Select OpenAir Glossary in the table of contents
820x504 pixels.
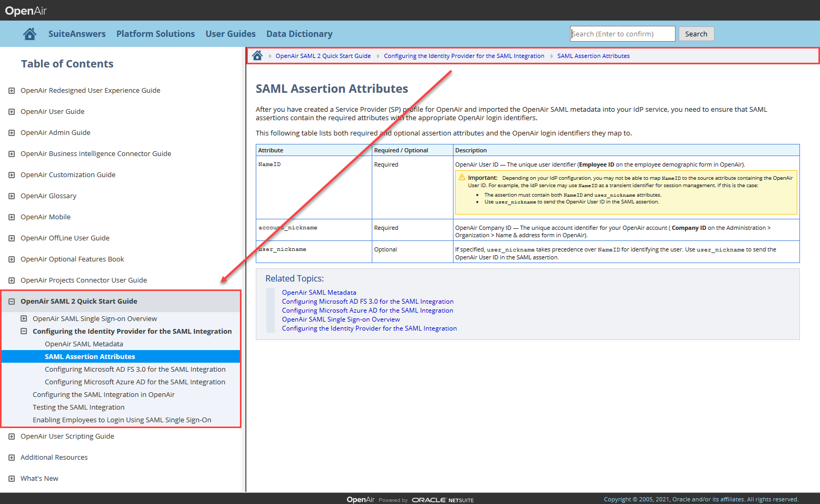point(49,196)
